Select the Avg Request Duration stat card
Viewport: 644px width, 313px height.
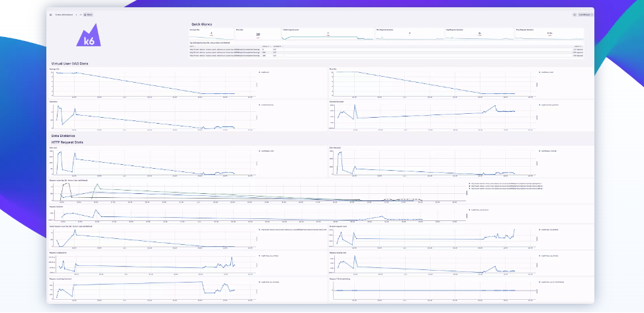coord(479,34)
